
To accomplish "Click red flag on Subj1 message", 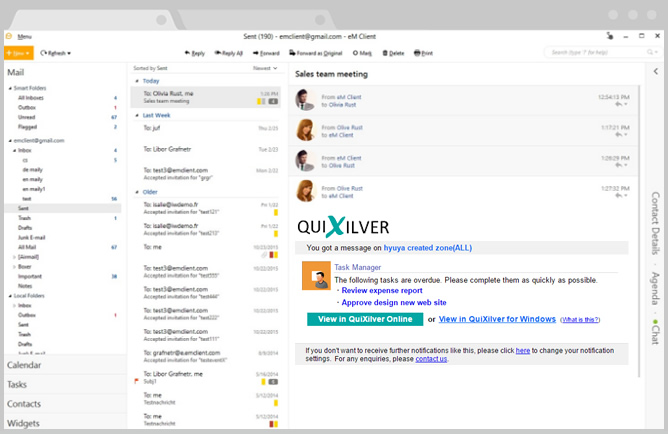I will coord(136,381).
